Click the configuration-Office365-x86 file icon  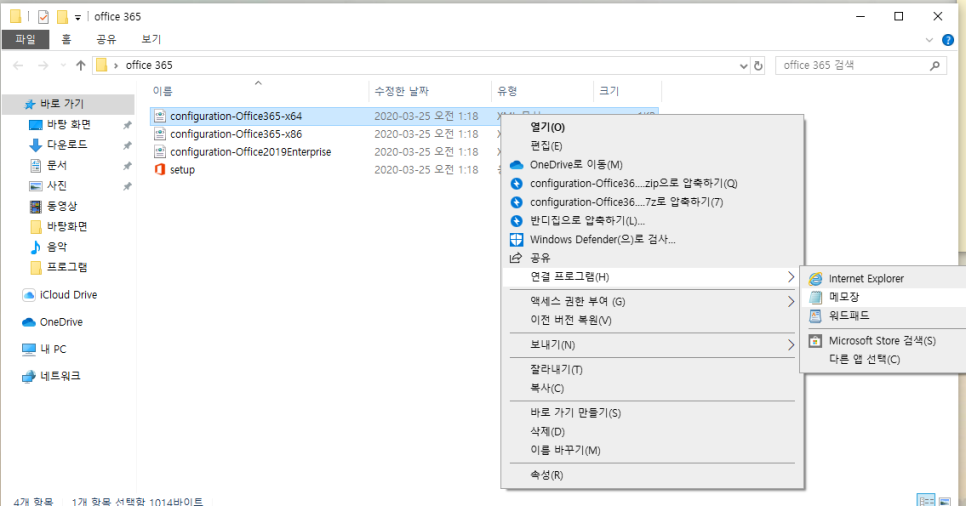coord(160,134)
